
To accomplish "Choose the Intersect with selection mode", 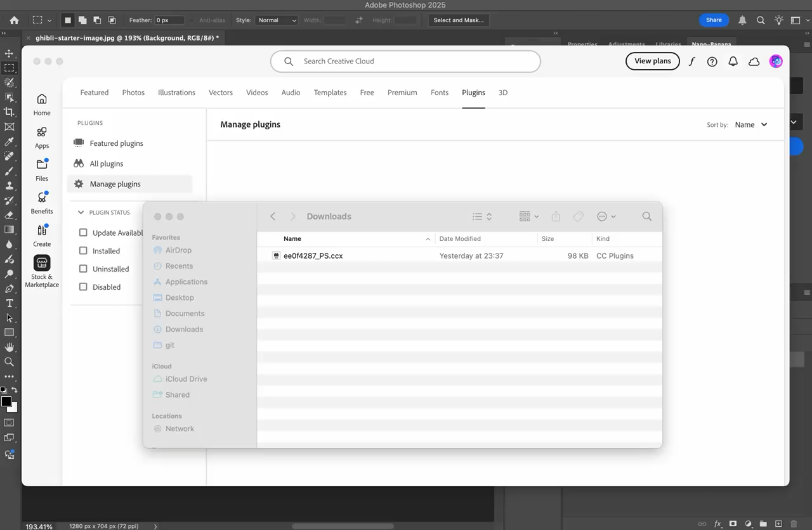I will tap(112, 20).
